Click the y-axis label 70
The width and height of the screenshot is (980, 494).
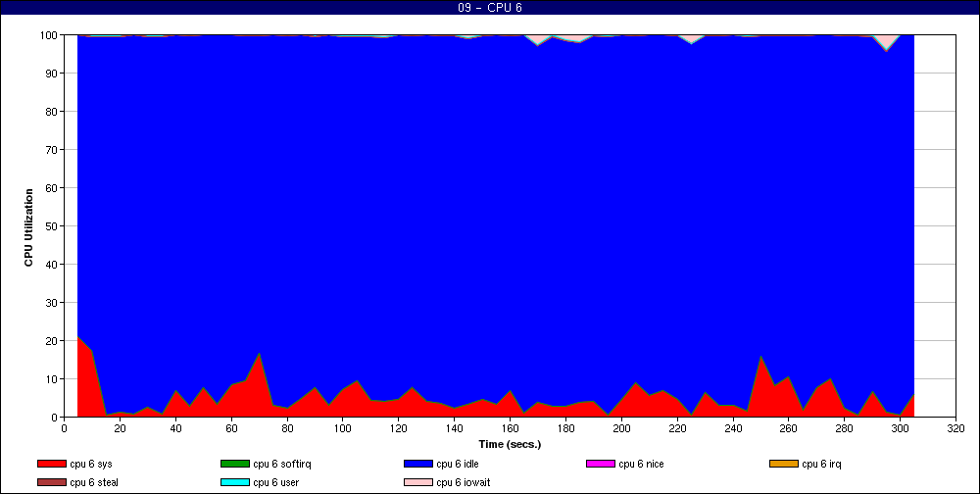tap(53, 149)
